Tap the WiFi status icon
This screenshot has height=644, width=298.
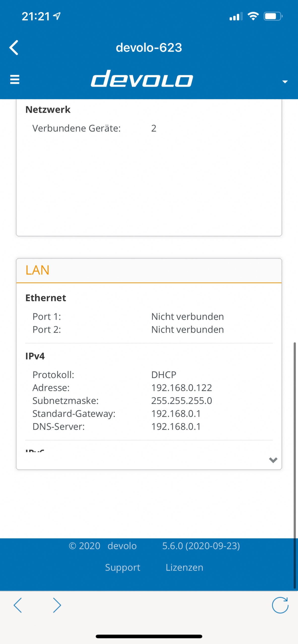(253, 16)
